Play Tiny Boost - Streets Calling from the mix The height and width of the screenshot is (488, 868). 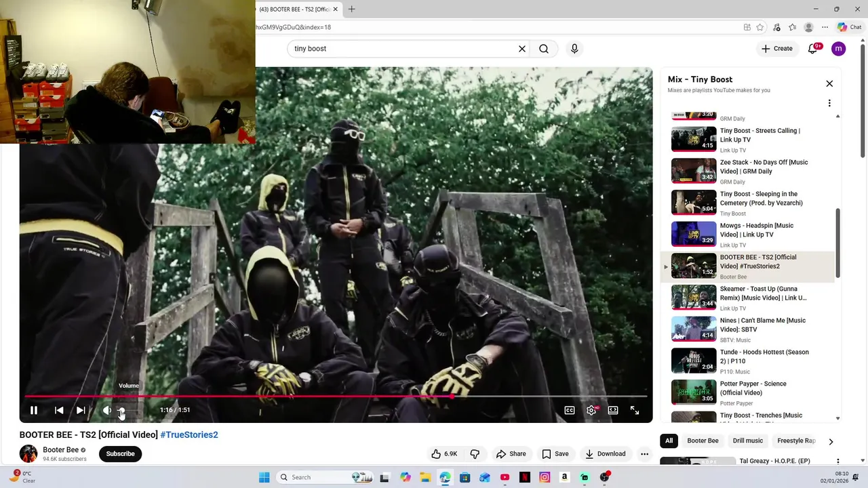coord(748,139)
